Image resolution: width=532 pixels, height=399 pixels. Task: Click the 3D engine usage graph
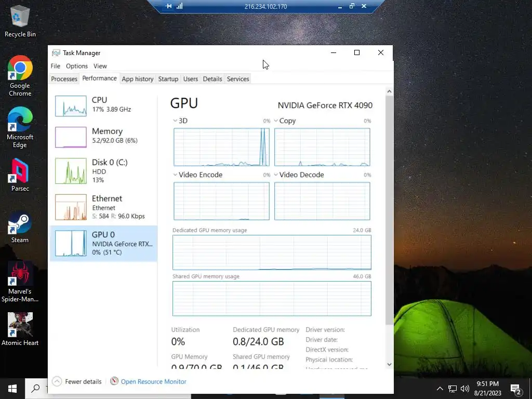[x=221, y=147]
